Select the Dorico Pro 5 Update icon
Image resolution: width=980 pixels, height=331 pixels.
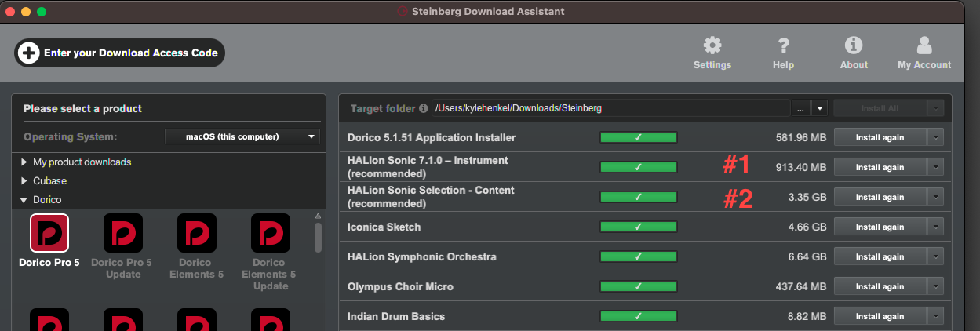pos(123,233)
